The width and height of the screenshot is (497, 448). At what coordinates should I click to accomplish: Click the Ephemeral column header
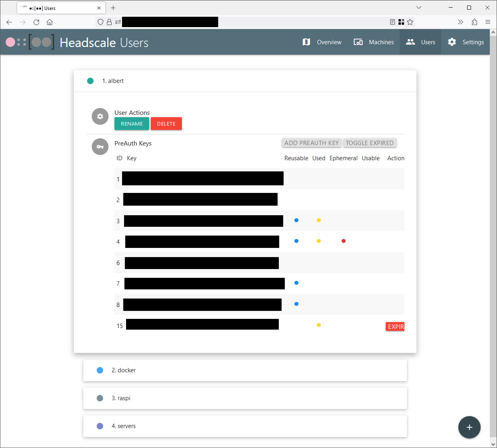[343, 158]
